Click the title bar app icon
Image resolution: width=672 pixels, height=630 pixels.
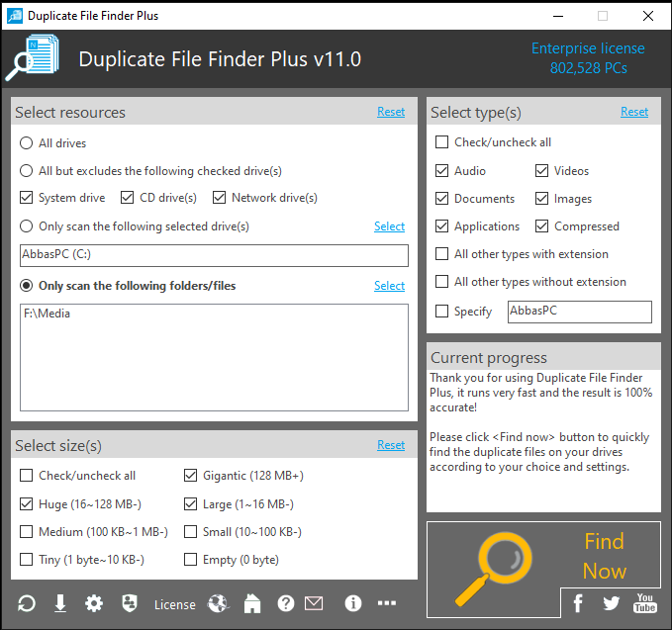pyautogui.click(x=15, y=16)
